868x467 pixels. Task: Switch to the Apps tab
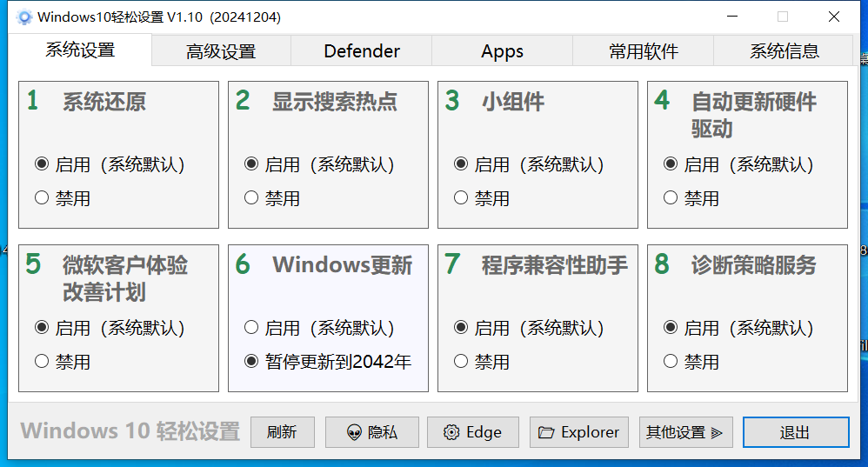tap(502, 51)
